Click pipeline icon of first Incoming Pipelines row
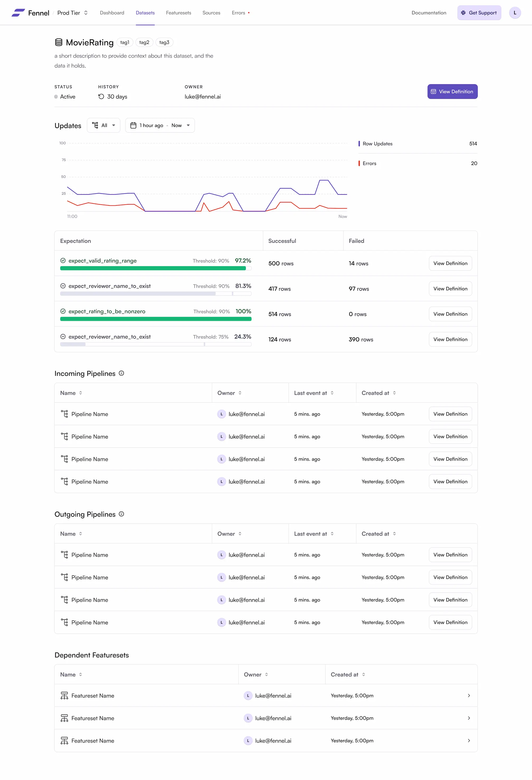This screenshot has width=532, height=780. [x=64, y=414]
